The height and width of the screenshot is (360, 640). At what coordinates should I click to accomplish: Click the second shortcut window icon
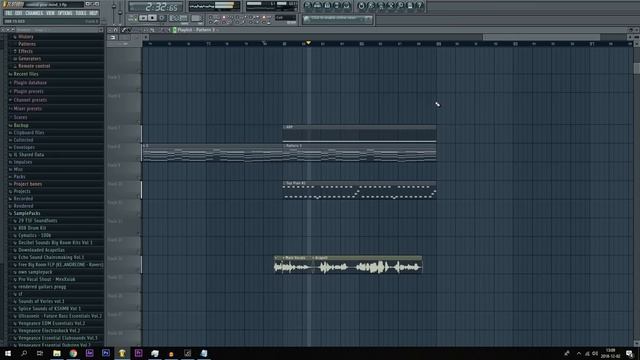[317, 5]
